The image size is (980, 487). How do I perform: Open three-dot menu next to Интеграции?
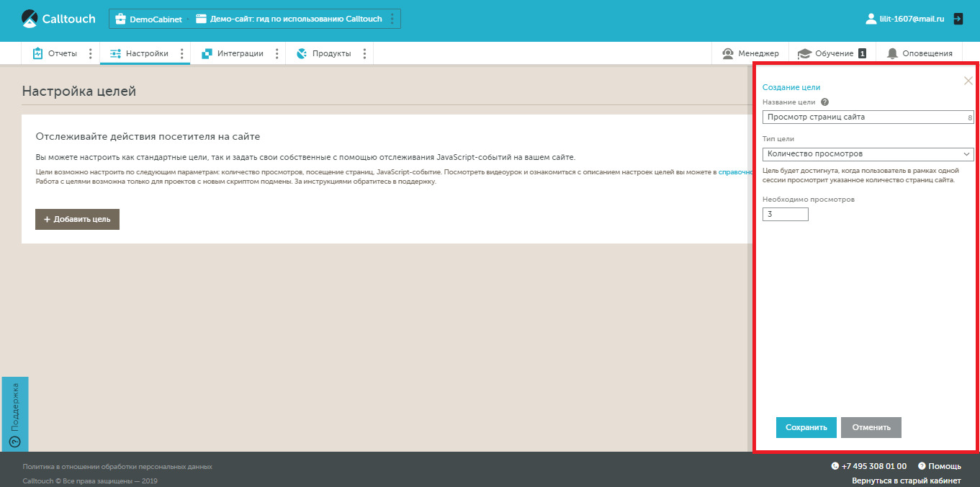click(277, 53)
